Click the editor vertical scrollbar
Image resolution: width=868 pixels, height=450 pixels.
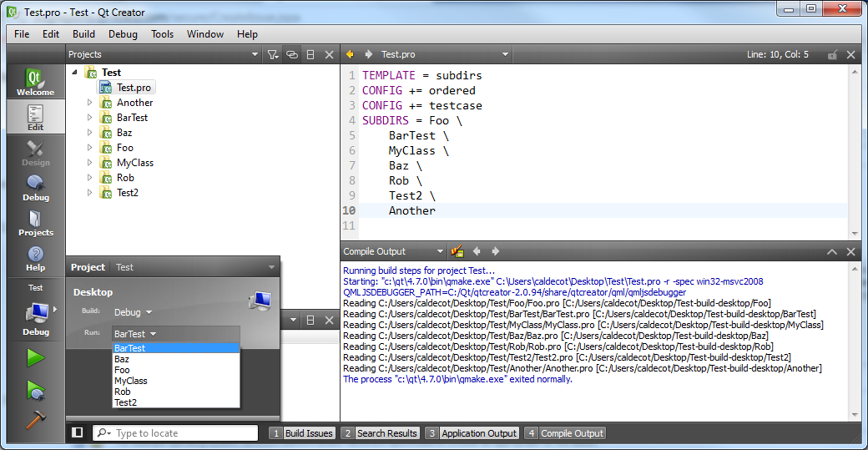[855, 150]
